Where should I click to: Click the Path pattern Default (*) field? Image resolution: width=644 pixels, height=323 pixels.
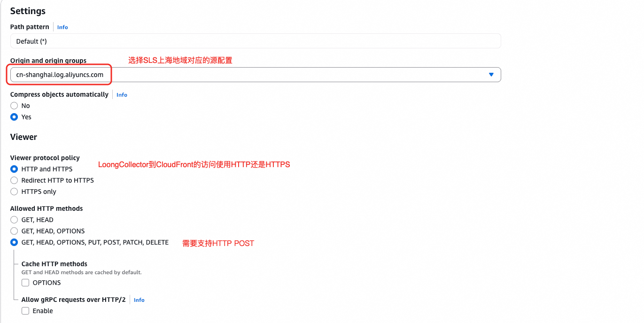(256, 41)
